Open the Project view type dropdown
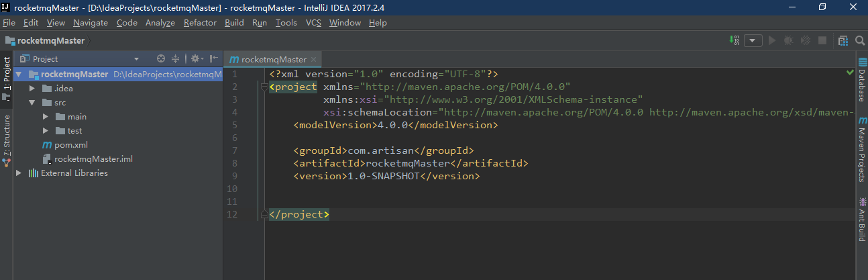The height and width of the screenshot is (280, 868). click(137, 59)
